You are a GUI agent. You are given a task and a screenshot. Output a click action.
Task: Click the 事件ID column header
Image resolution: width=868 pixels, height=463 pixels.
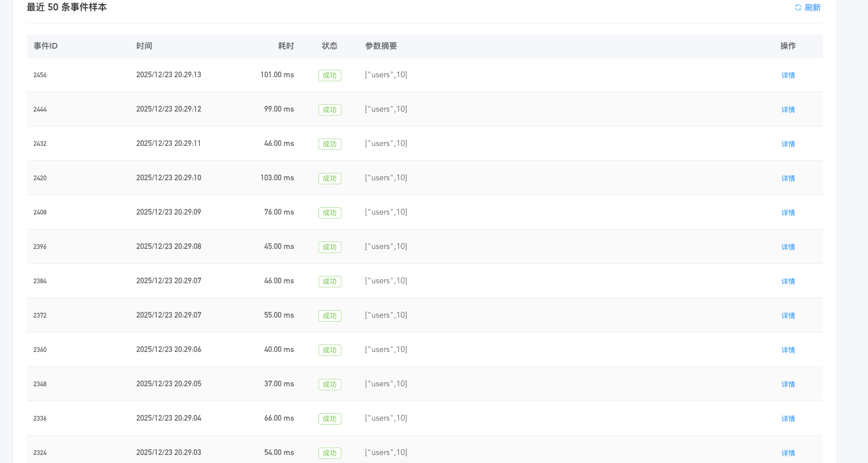(46, 46)
